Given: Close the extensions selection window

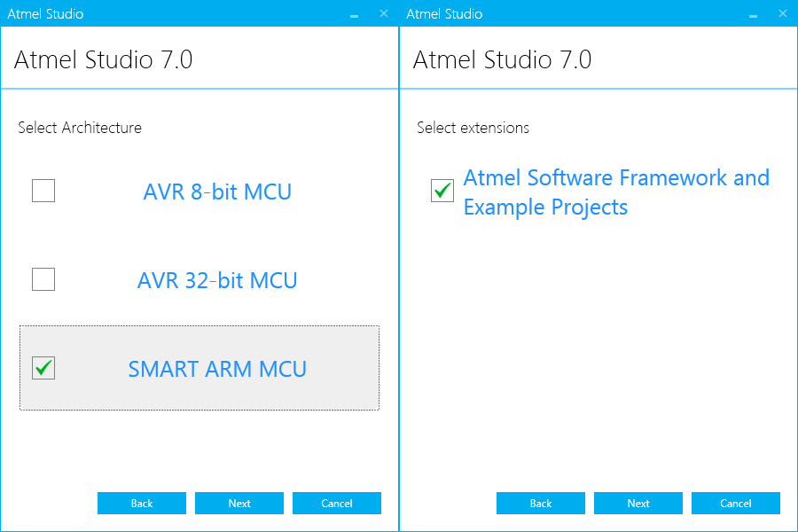Looking at the screenshot, I should click(782, 13).
